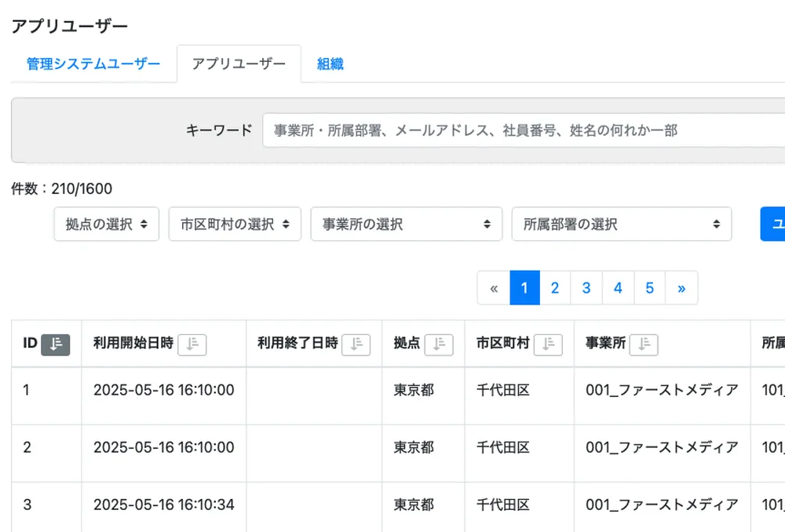Click start date of row ID 1
This screenshot has height=532, width=785.
point(164,390)
